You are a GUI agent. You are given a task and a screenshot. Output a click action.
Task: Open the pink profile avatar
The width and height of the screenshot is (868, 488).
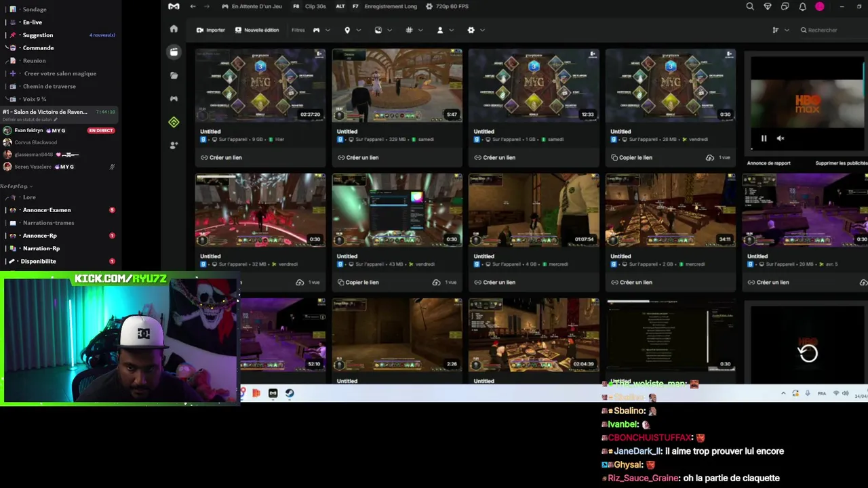coord(819,6)
